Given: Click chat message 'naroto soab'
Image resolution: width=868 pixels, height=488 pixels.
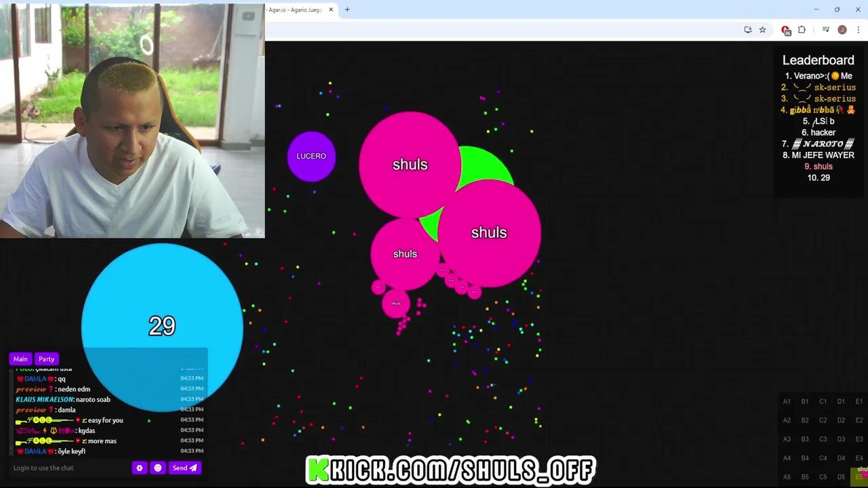Looking at the screenshot, I should (x=93, y=399).
